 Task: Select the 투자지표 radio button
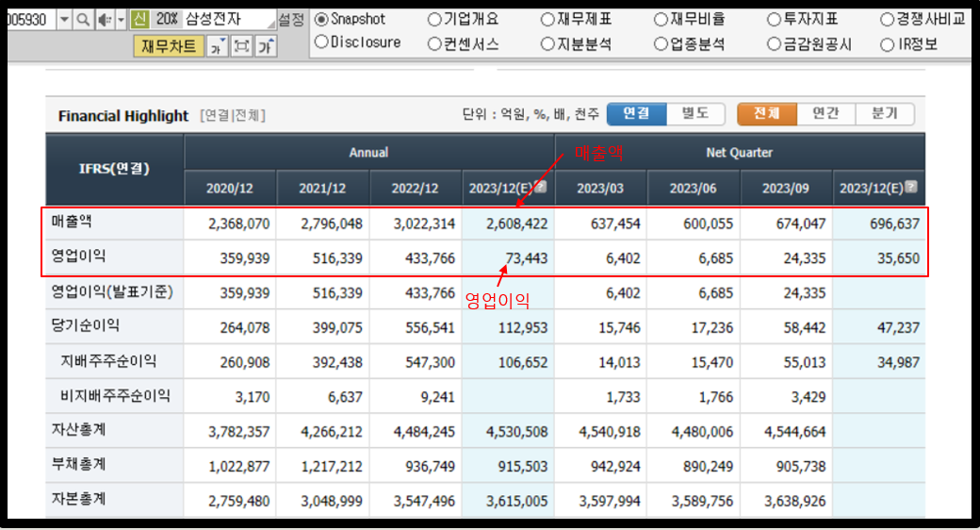point(774,20)
